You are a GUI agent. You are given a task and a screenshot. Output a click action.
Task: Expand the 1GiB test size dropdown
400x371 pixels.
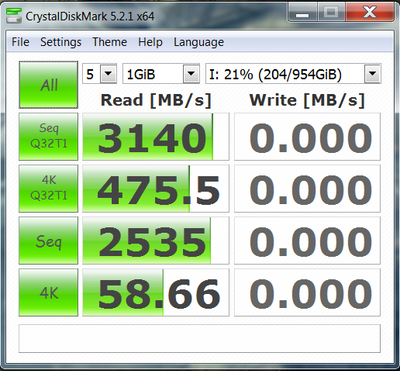[191, 73]
